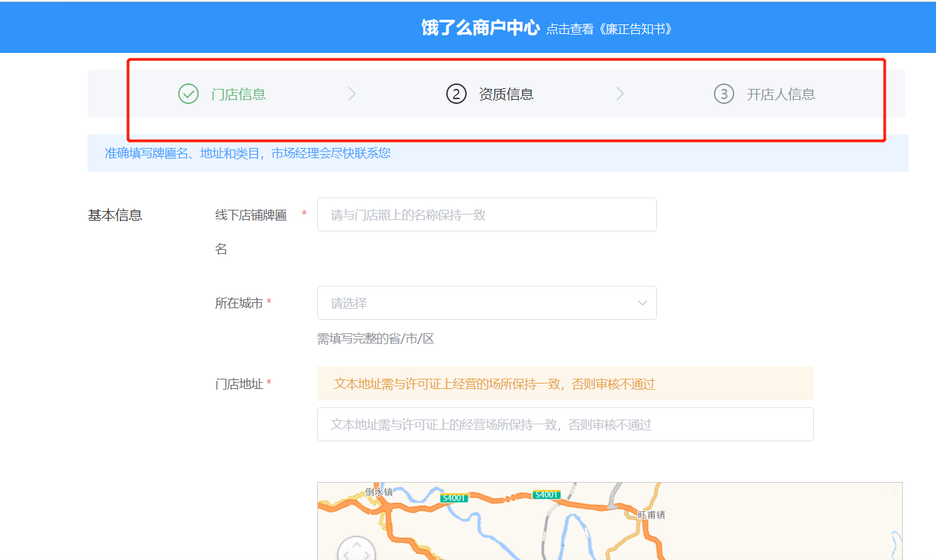Click the 线下店铺牌匾名 field label
This screenshot has height=560, width=936.
251,232
